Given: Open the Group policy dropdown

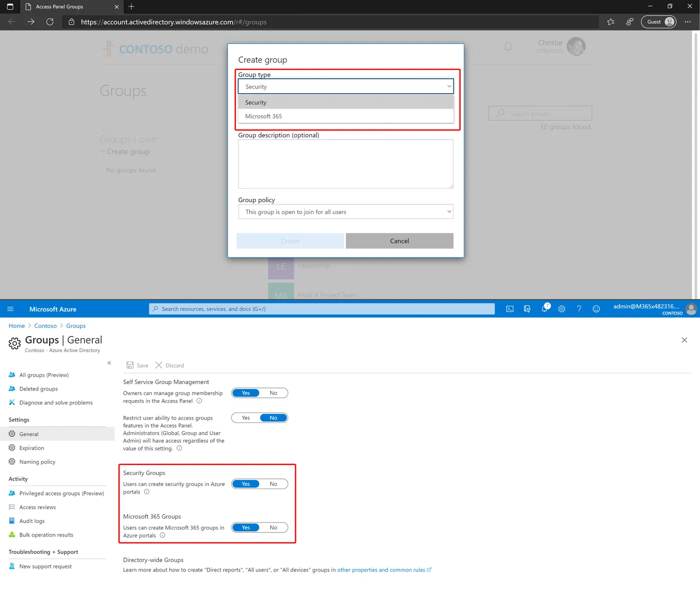Looking at the screenshot, I should [x=346, y=212].
